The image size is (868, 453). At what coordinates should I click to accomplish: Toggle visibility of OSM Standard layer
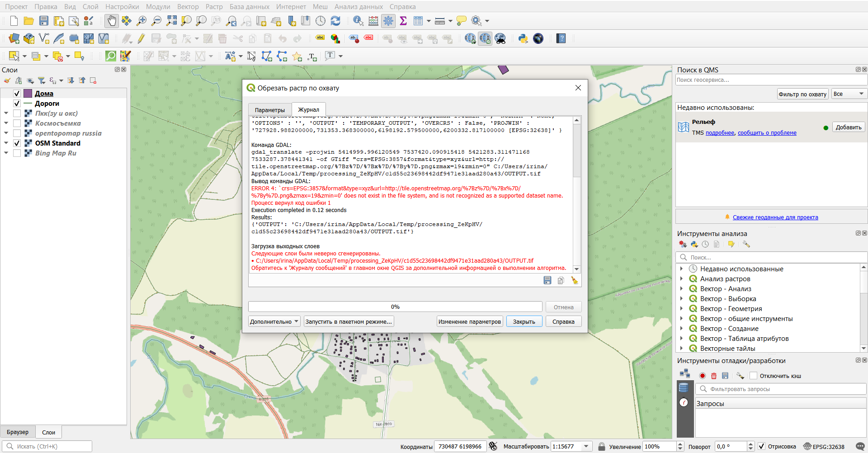[x=17, y=143]
